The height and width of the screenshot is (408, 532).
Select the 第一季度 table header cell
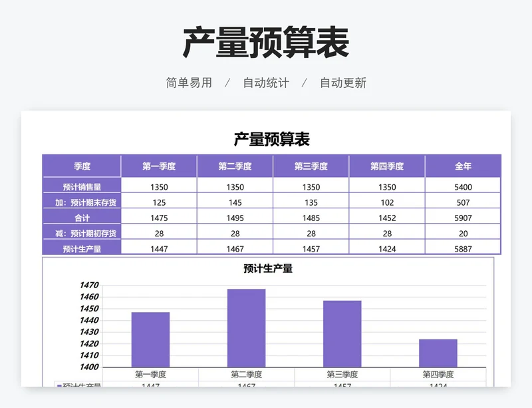(159, 166)
